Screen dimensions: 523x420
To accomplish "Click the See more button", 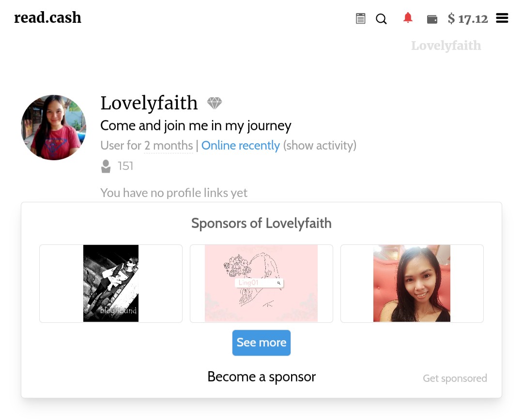I will (x=261, y=343).
